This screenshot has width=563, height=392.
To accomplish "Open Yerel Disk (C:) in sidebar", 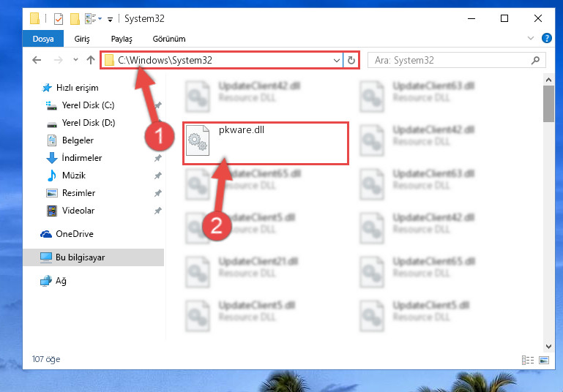I will coord(88,105).
